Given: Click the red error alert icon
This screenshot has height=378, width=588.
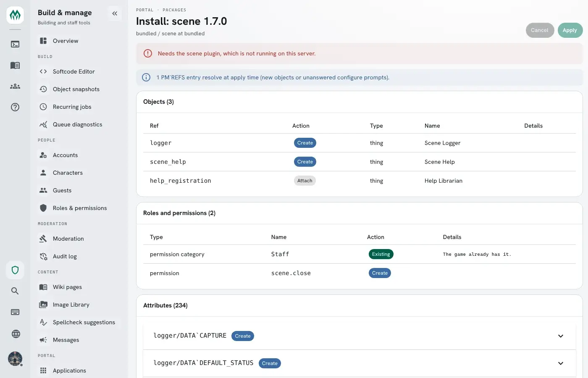Looking at the screenshot, I should tap(148, 53).
